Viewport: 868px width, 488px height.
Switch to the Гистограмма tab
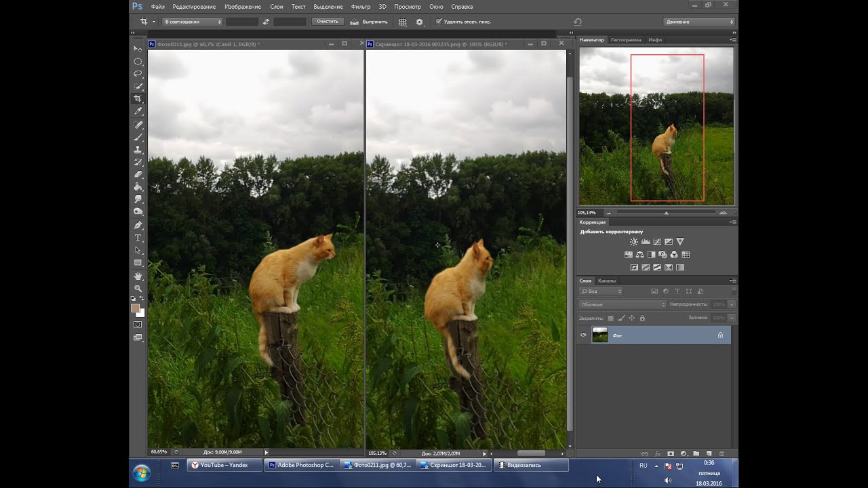coord(626,40)
